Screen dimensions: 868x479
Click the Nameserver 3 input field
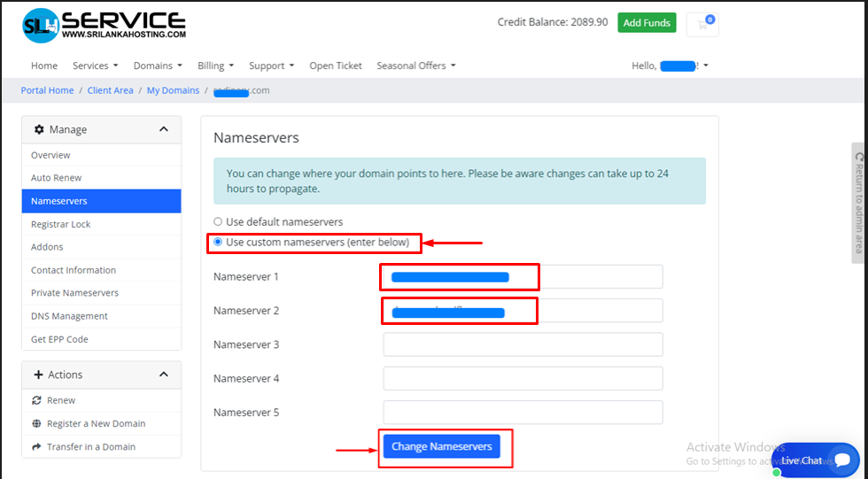point(523,344)
